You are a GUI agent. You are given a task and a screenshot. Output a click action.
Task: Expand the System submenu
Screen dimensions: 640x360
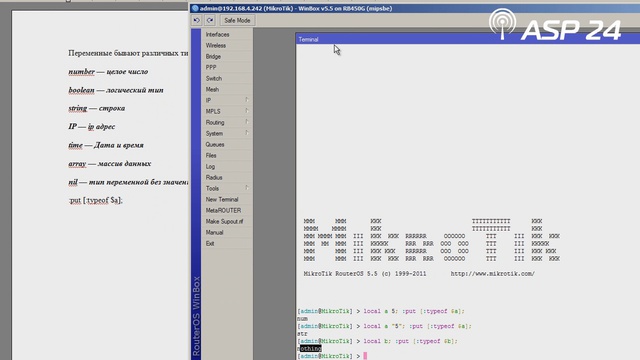coord(227,133)
